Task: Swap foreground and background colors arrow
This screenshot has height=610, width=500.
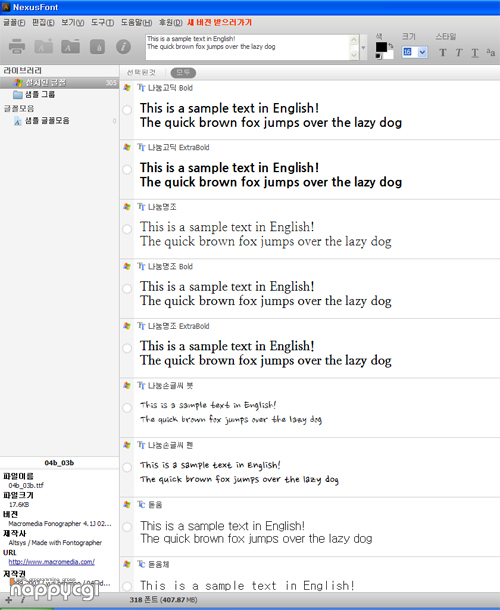Action: (x=391, y=46)
